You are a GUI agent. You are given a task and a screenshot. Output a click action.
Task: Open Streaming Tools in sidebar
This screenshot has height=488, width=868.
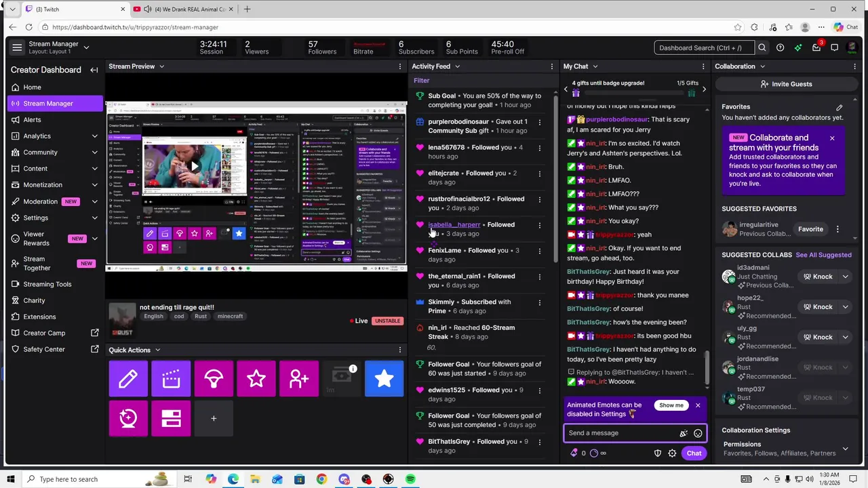(47, 284)
